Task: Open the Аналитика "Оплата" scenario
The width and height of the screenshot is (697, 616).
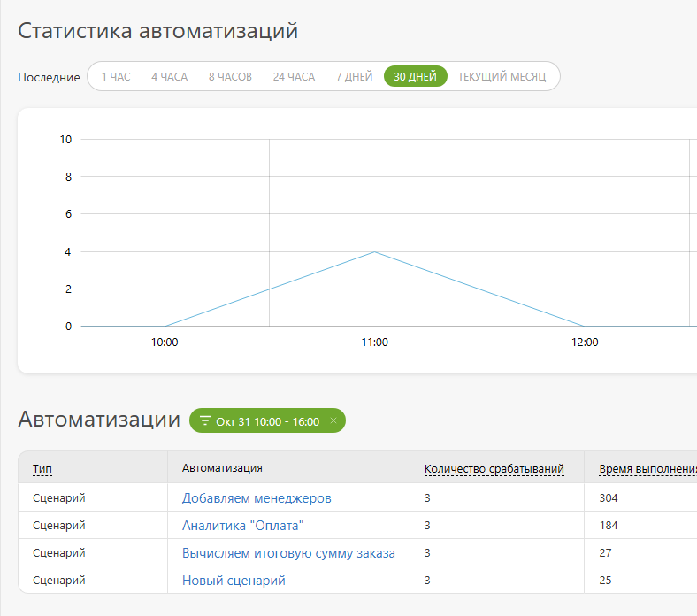Action: coord(242,525)
